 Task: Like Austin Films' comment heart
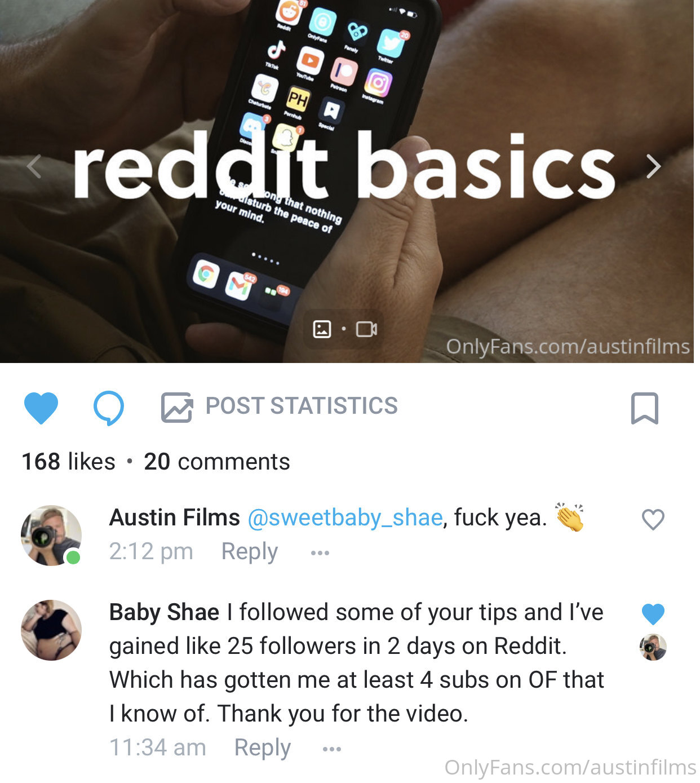(x=653, y=520)
